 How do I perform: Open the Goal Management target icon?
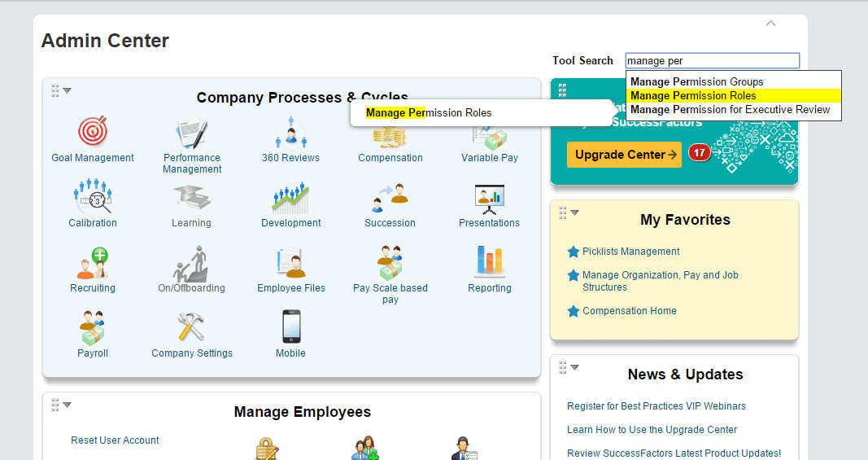tap(93, 131)
